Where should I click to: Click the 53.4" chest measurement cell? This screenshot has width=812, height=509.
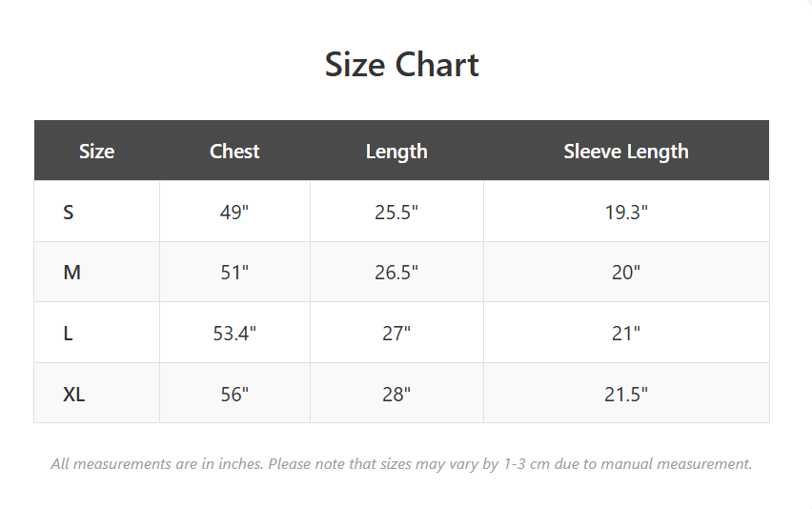[234, 333]
